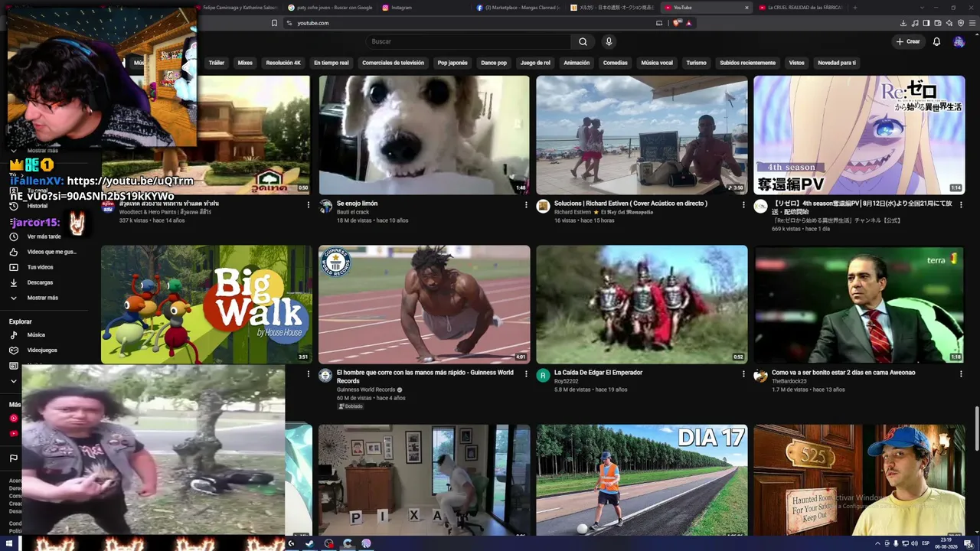Viewport: 980px width, 551px height.
Task: Select the 'Subidos recientemente' chip
Action: click(x=747, y=63)
